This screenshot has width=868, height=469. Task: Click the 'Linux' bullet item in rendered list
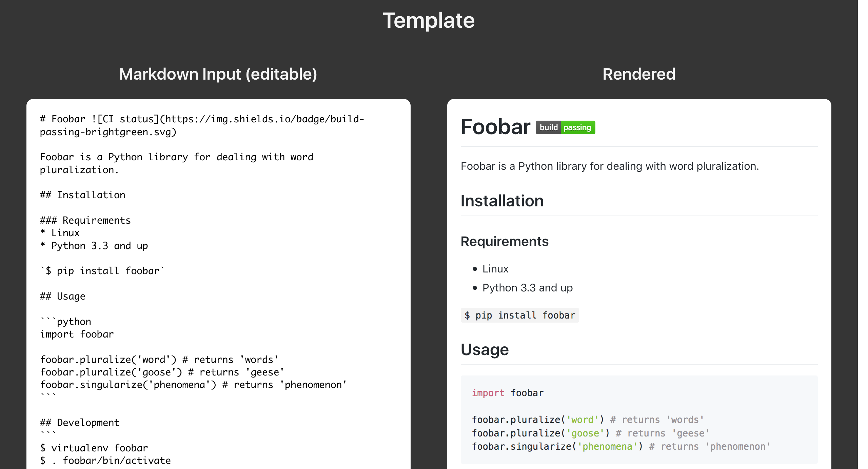pyautogui.click(x=495, y=269)
